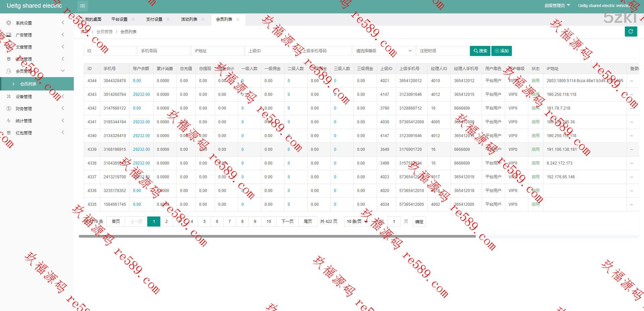Click the 手机号码 search input field
This screenshot has width=644, height=311.
pos(163,51)
